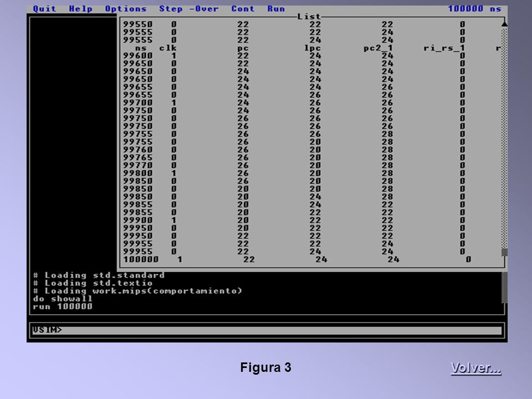Select the ns column header
Image resolution: width=532 pixels, height=399 pixels.
[141, 48]
